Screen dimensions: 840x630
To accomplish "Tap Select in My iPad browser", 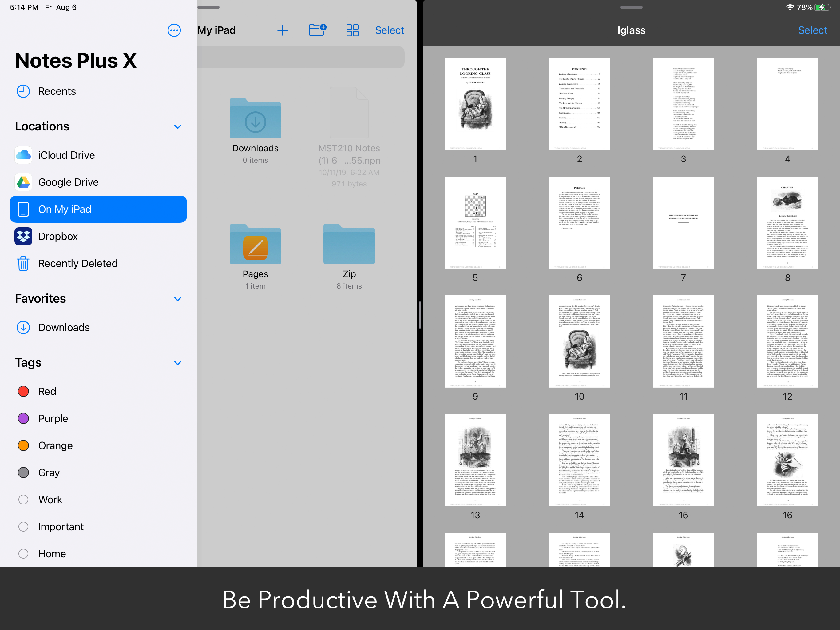I will 389,30.
